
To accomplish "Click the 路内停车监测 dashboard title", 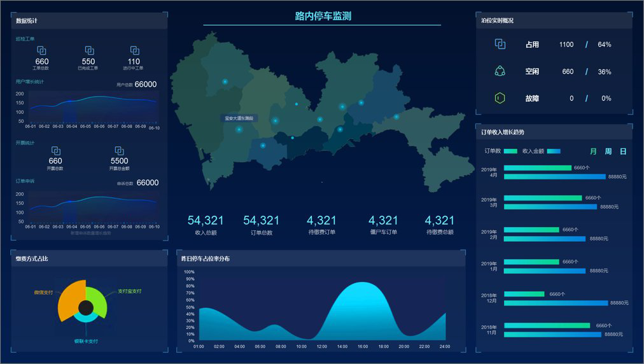I will (x=323, y=17).
